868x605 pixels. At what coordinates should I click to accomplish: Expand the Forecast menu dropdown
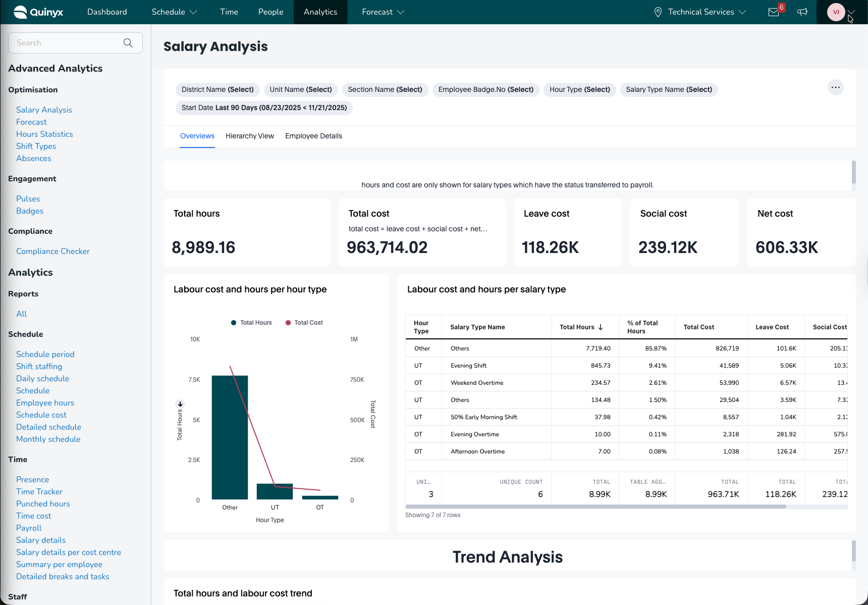click(x=383, y=12)
